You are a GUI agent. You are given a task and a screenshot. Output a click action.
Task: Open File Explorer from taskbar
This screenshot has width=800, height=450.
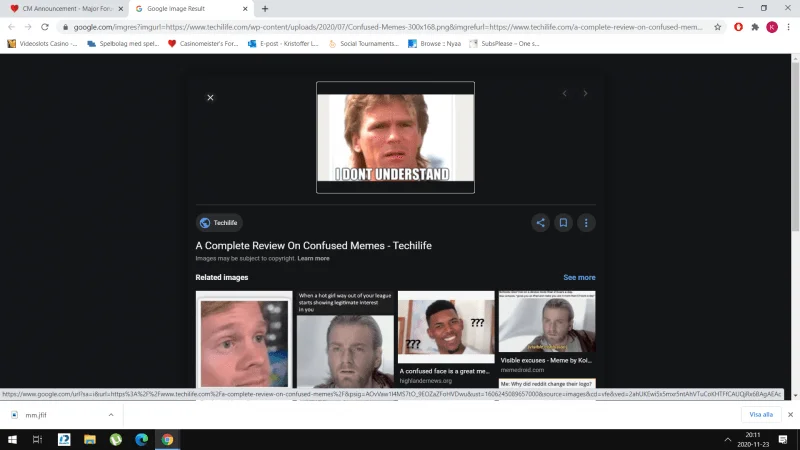point(90,439)
